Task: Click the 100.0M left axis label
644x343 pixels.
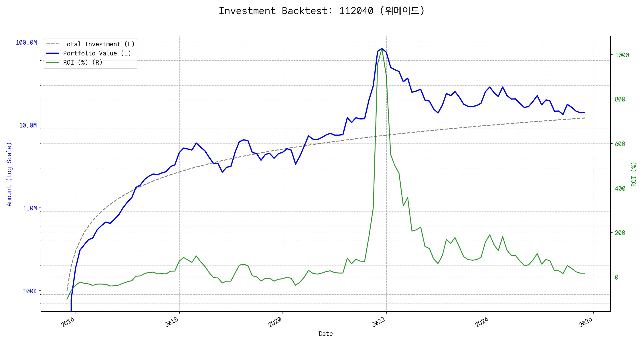Action: click(x=26, y=43)
